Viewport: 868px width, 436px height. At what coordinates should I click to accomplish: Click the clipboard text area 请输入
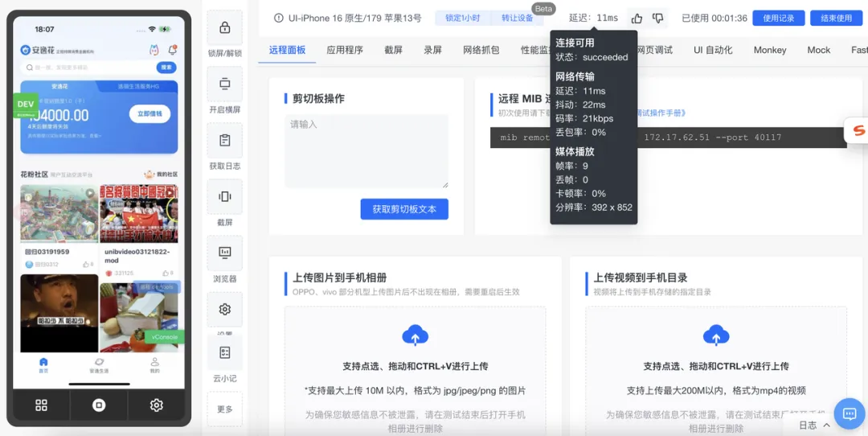[366, 150]
